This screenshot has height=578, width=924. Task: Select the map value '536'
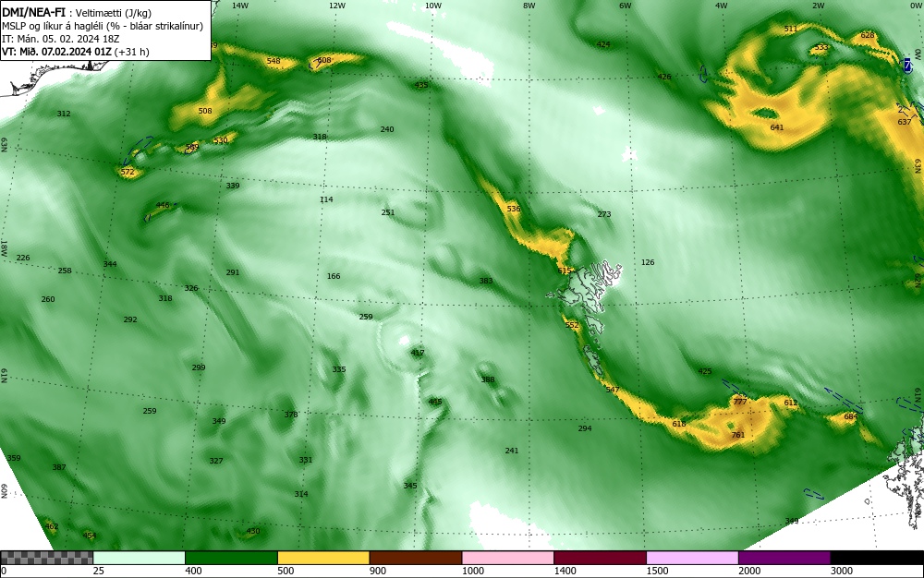pos(513,209)
